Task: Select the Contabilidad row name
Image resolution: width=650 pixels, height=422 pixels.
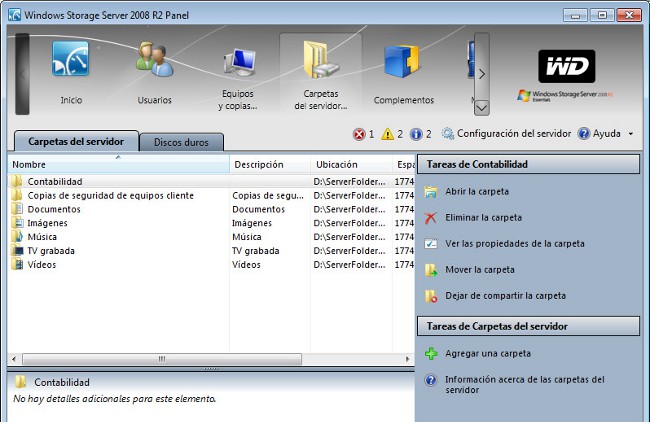Action: (55, 182)
